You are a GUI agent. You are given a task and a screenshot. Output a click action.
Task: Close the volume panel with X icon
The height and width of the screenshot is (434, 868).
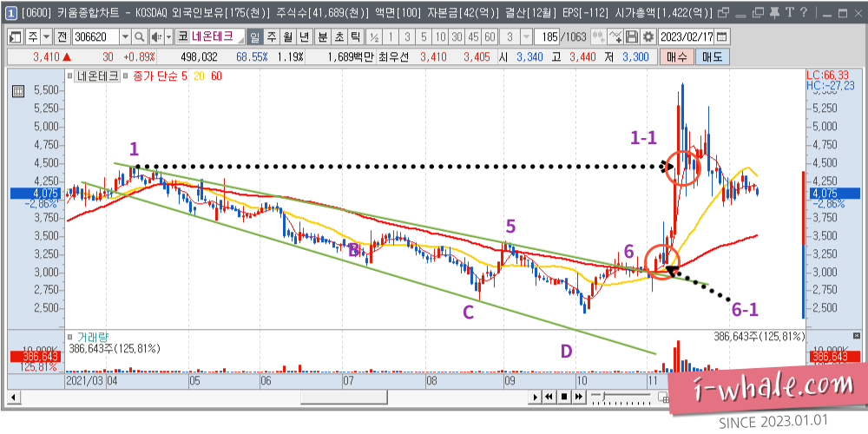(x=857, y=335)
